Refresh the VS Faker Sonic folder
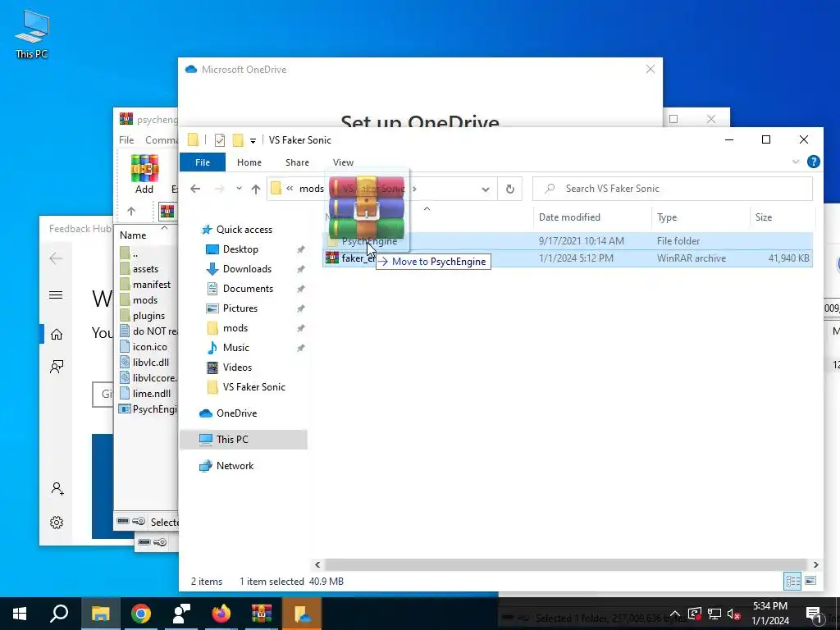This screenshot has width=840, height=630. 510,189
